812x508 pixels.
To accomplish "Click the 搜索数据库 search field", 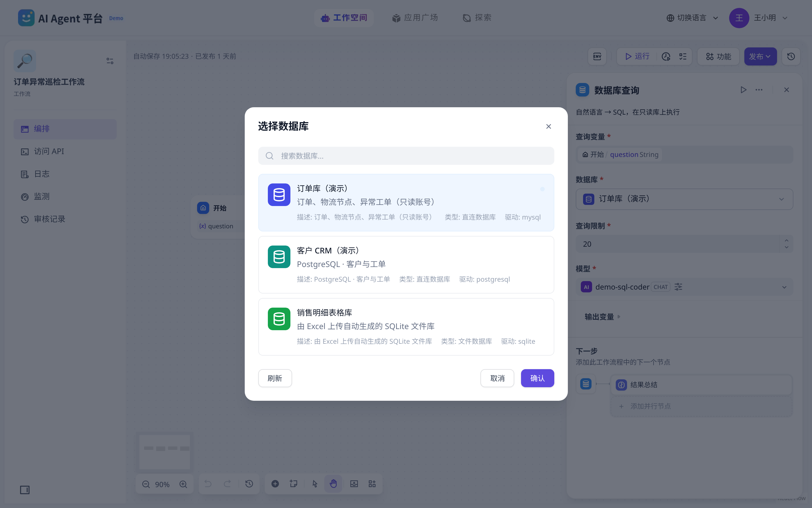I will coord(406,156).
